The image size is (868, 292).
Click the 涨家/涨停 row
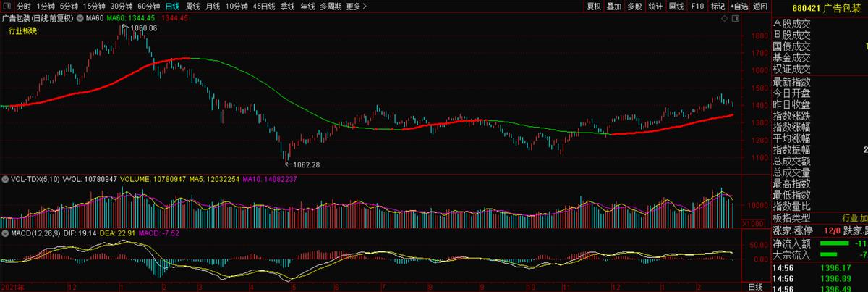point(819,230)
